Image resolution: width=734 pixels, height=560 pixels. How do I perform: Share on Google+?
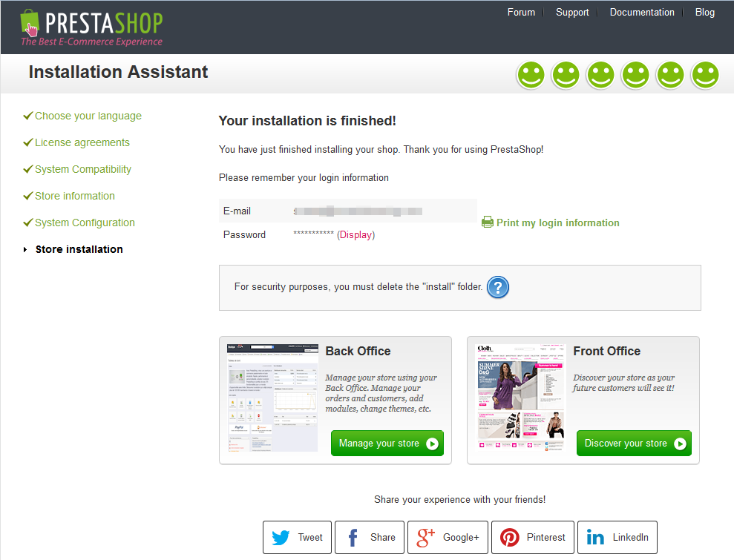coord(448,537)
